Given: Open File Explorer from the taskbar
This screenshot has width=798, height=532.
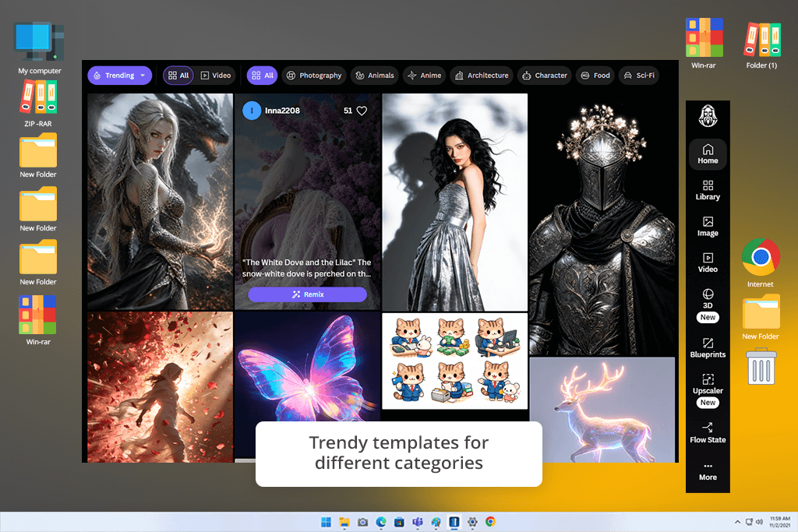Looking at the screenshot, I should 344,522.
